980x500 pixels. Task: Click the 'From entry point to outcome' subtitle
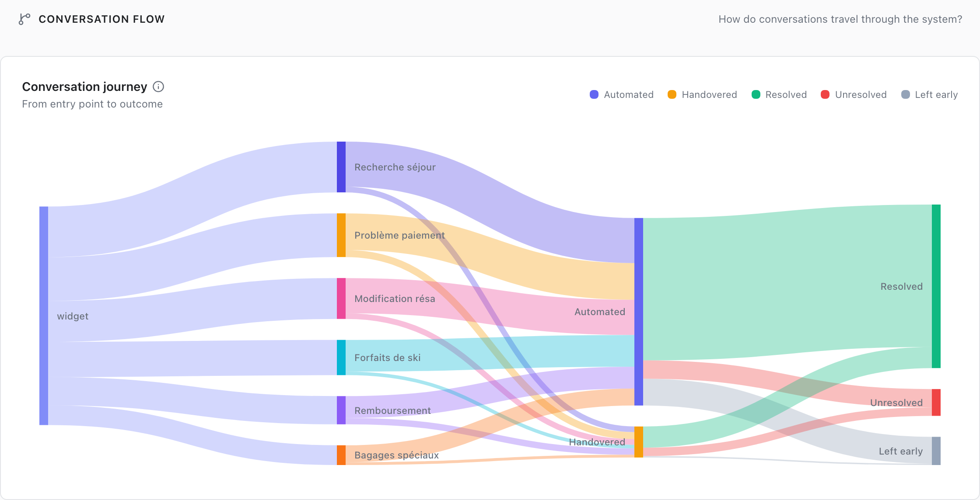click(x=92, y=104)
